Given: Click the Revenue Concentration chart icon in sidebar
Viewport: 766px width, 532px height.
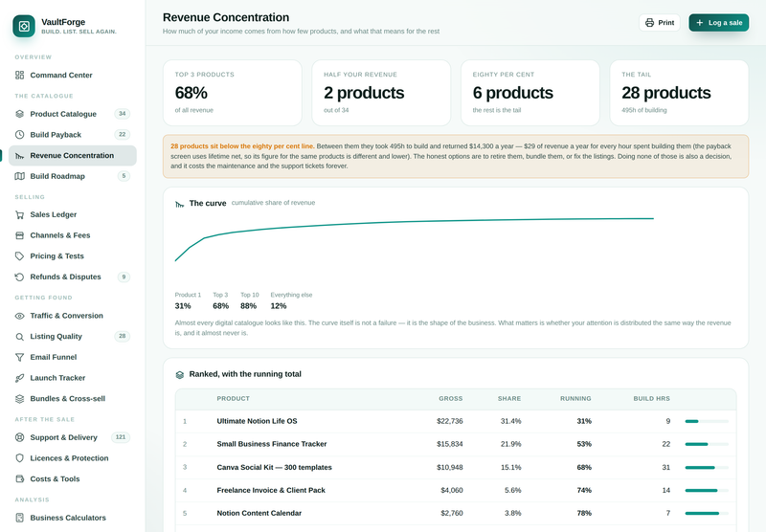Looking at the screenshot, I should tap(19, 155).
